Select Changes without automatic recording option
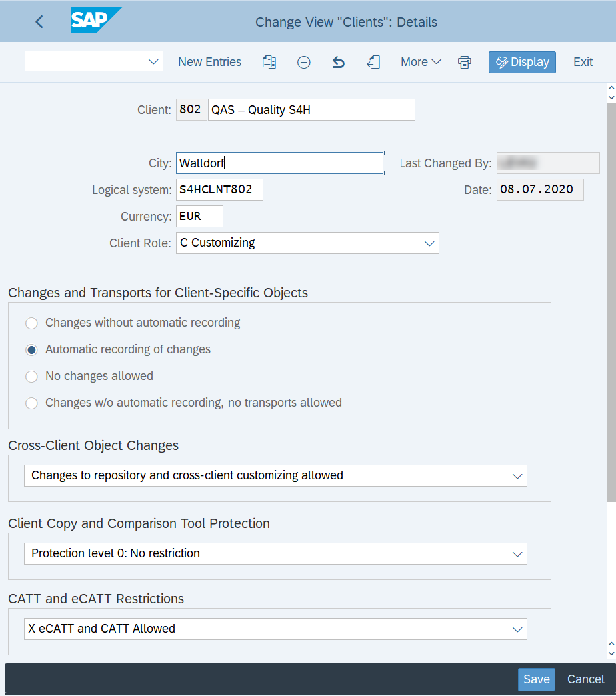The image size is (616, 696). (x=31, y=323)
